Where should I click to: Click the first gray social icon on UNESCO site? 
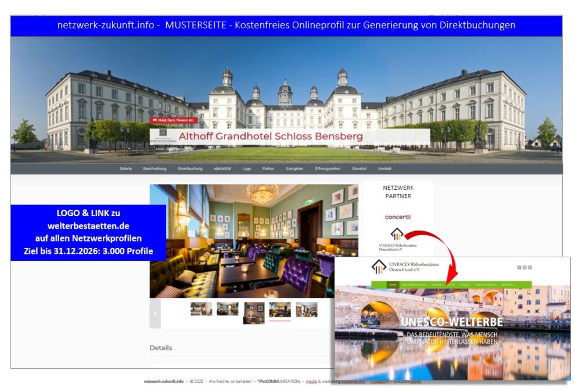(519, 268)
